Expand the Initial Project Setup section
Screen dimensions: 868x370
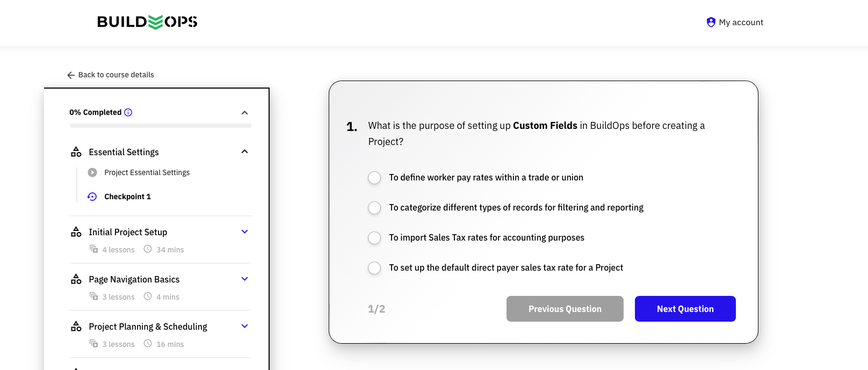(245, 231)
